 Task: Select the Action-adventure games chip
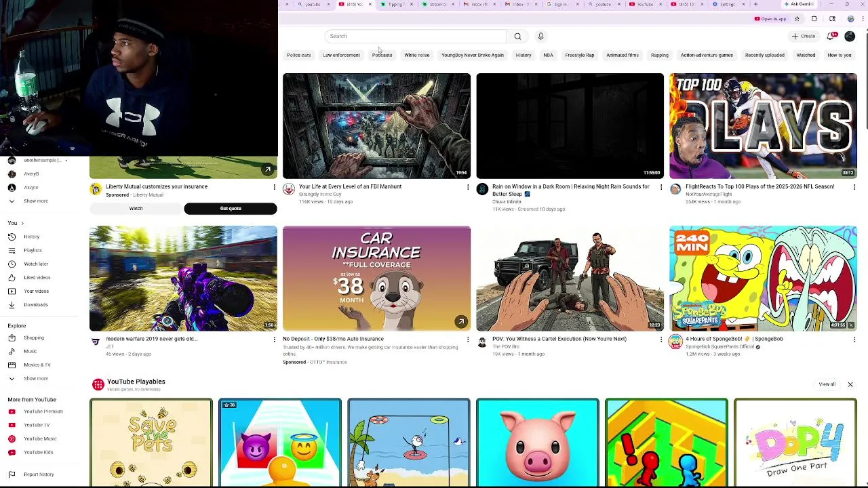[707, 55]
